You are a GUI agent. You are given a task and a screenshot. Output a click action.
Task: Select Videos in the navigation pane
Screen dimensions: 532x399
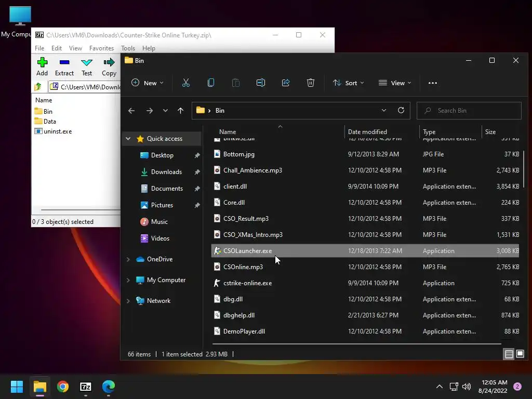point(160,238)
